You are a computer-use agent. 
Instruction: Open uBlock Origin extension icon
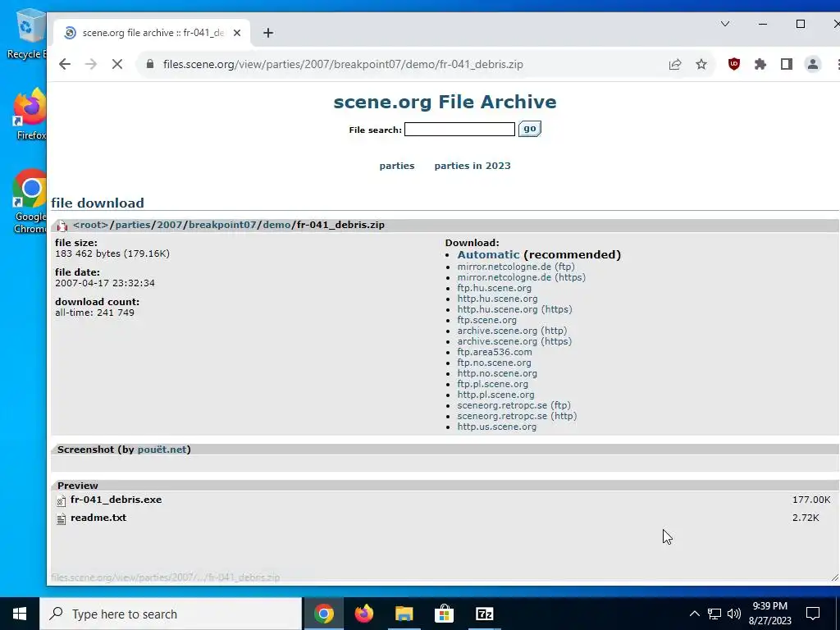pyautogui.click(x=734, y=64)
